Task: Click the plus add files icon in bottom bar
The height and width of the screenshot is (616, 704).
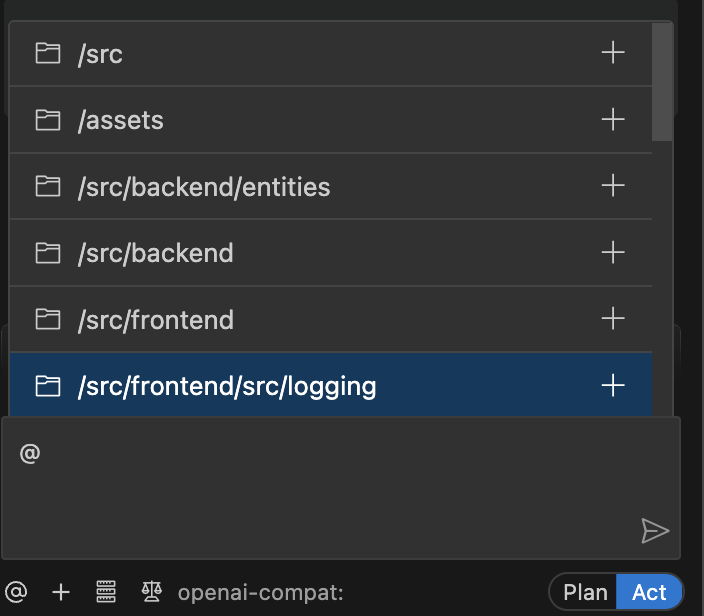Action: click(x=61, y=592)
